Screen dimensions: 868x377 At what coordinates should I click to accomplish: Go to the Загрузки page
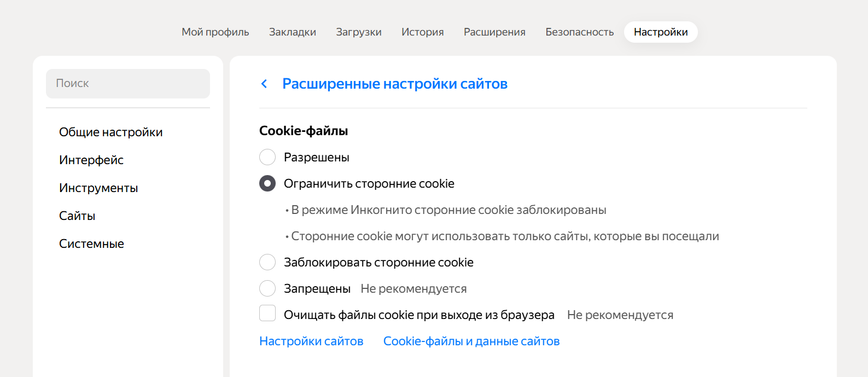pyautogui.click(x=359, y=32)
